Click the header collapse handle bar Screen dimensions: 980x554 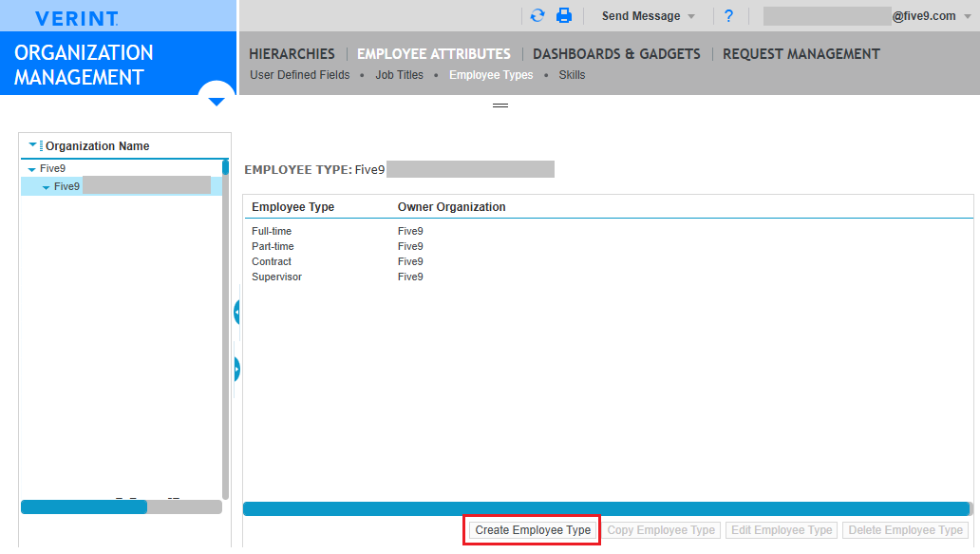click(x=500, y=105)
